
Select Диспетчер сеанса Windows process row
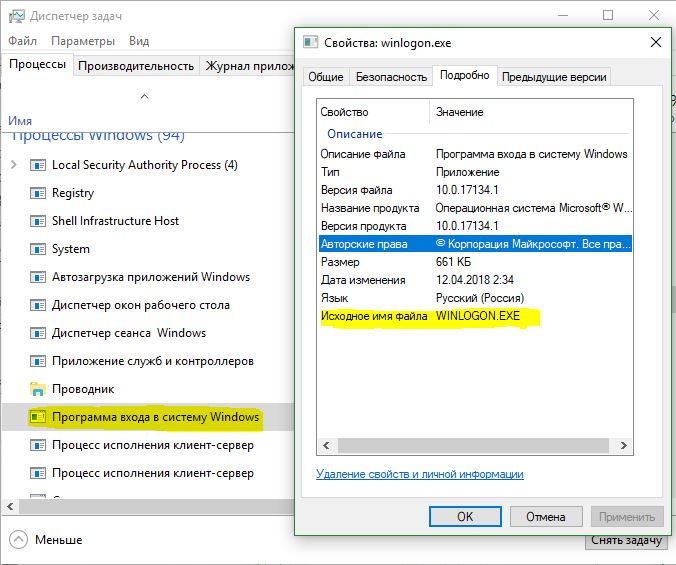148,333
